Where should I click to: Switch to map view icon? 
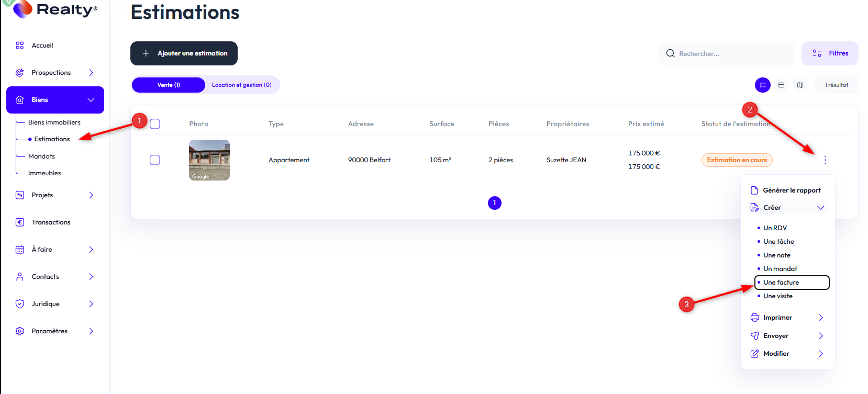click(800, 85)
